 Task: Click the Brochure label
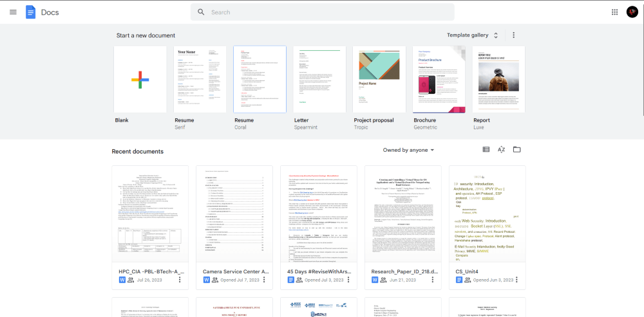point(424,120)
